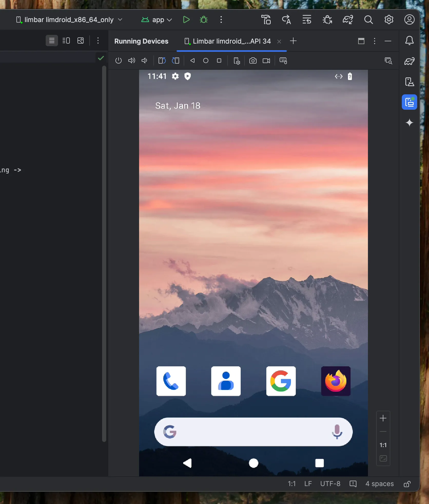Open Search Everywhere with the magnifier icon

(368, 20)
